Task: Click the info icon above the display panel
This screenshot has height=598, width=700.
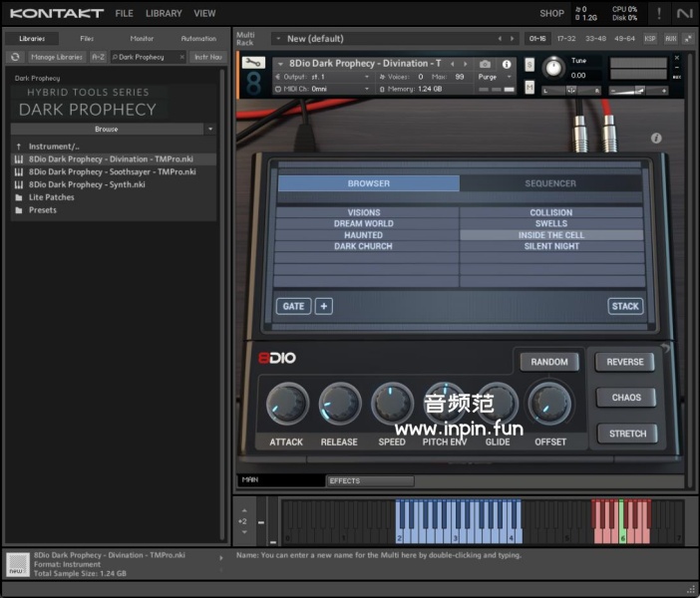Action: (x=656, y=139)
